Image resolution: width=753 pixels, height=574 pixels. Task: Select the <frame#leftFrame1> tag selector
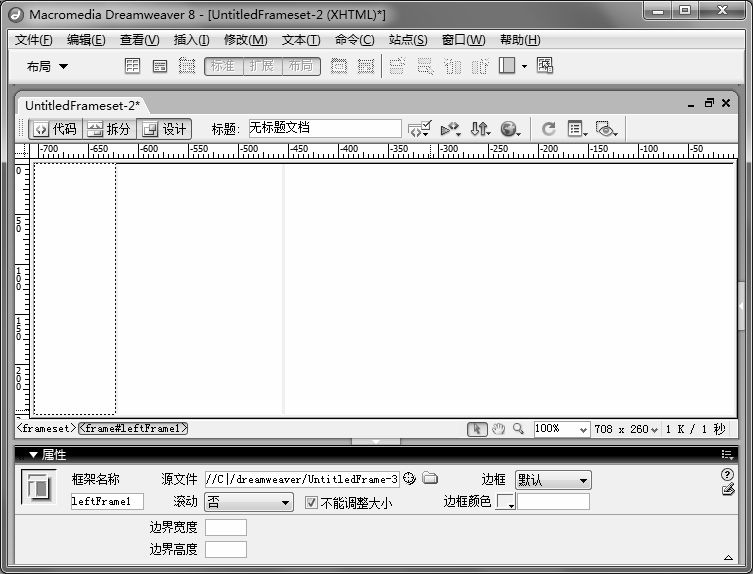133,428
